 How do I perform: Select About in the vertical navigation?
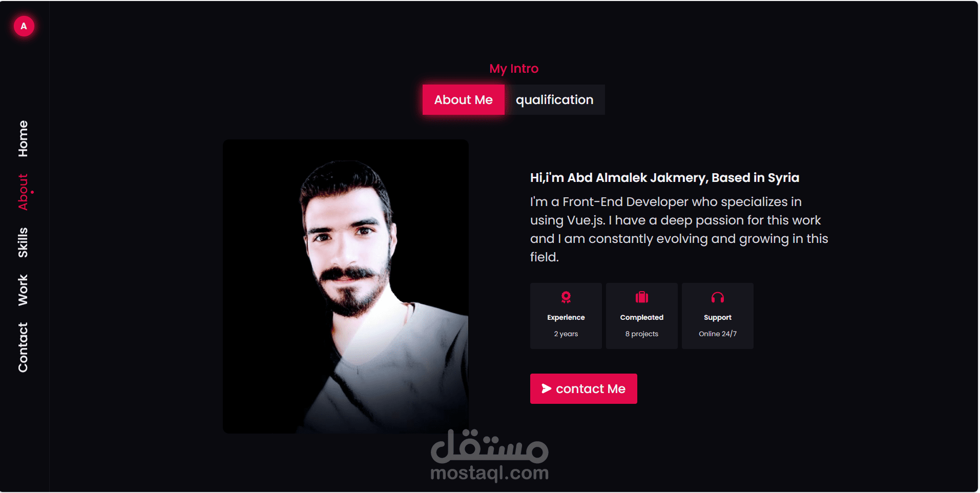(23, 192)
